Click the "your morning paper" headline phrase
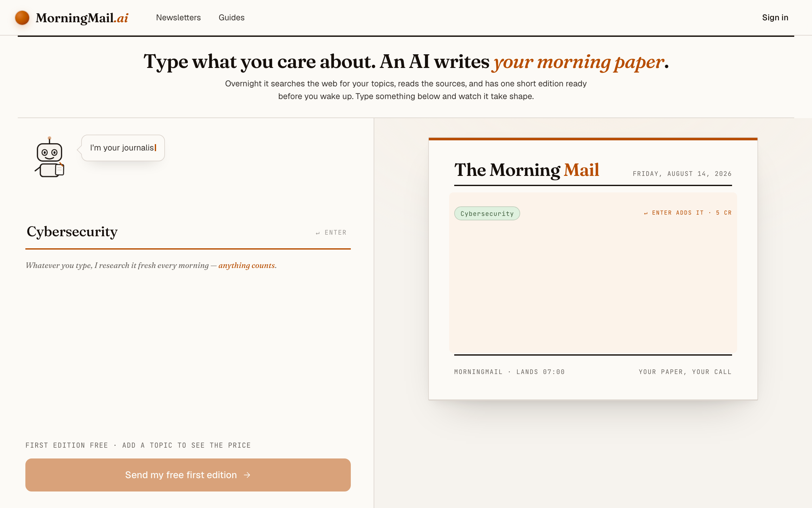This screenshot has height=508, width=812. tap(578, 62)
